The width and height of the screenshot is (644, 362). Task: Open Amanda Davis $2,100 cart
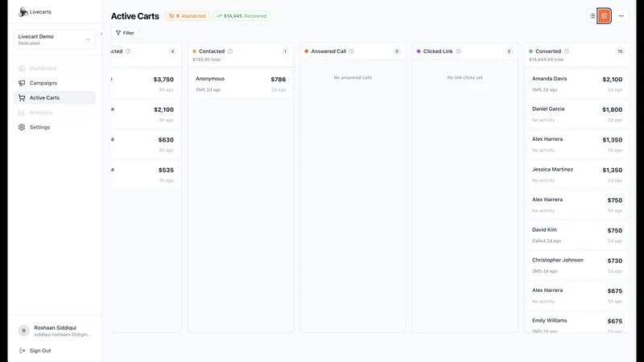click(577, 84)
